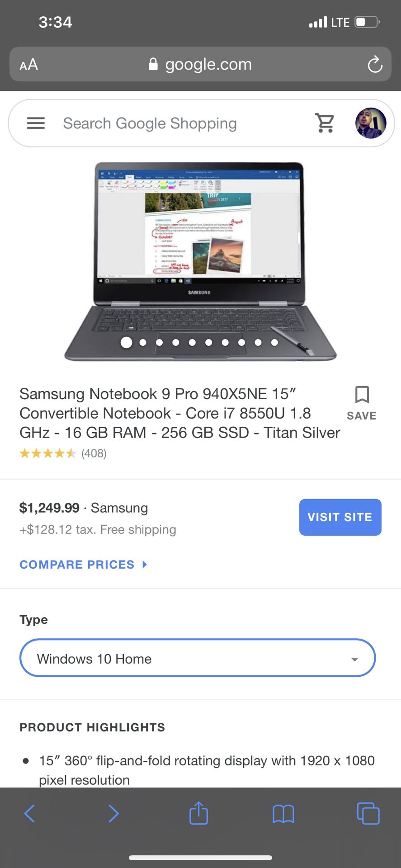Go forward in Safari history
The width and height of the screenshot is (401, 868).
click(113, 813)
